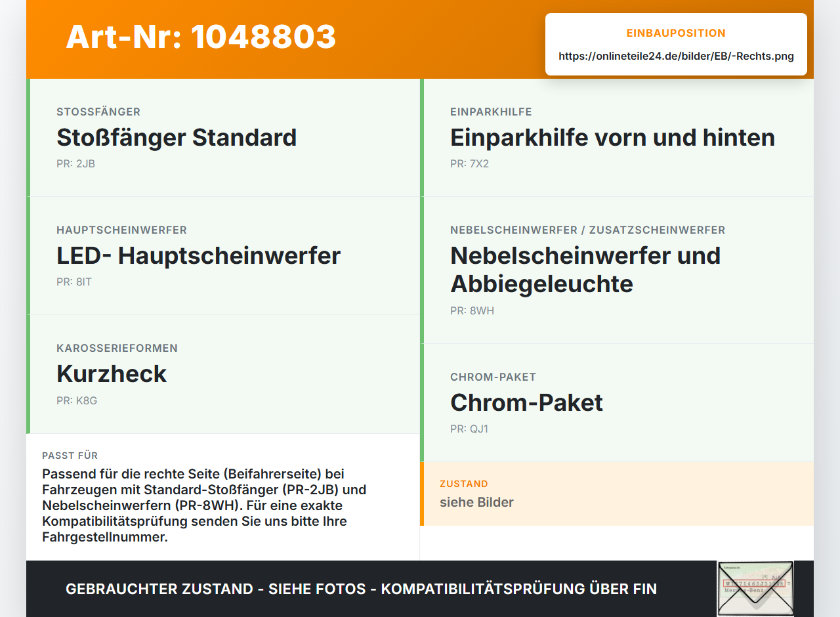Click the 'STOSSFÄNGER' category label
The width and height of the screenshot is (840, 617).
(98, 112)
